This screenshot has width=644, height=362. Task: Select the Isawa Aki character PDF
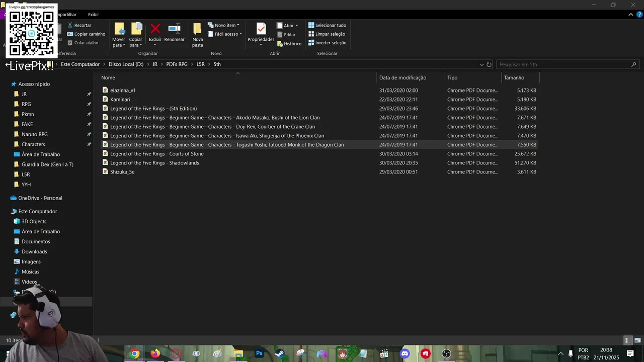click(x=217, y=136)
